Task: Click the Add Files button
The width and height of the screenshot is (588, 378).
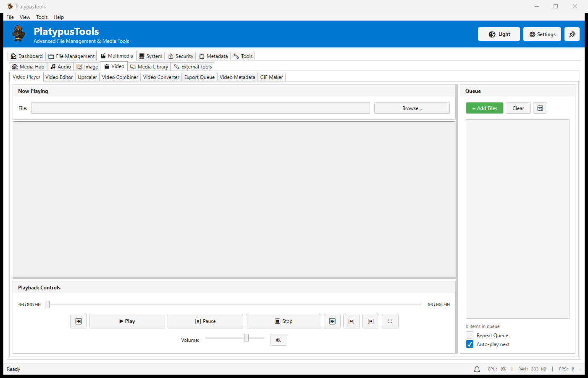Action: click(484, 108)
